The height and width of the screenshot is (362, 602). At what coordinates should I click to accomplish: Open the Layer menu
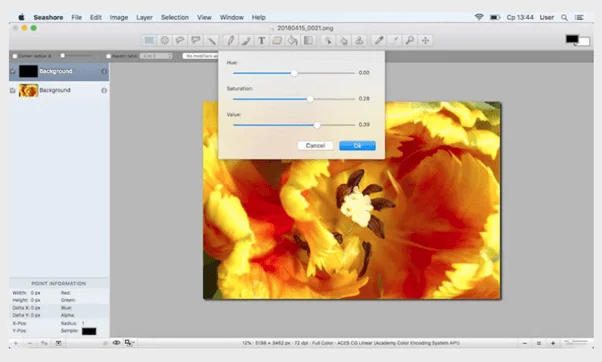[144, 17]
